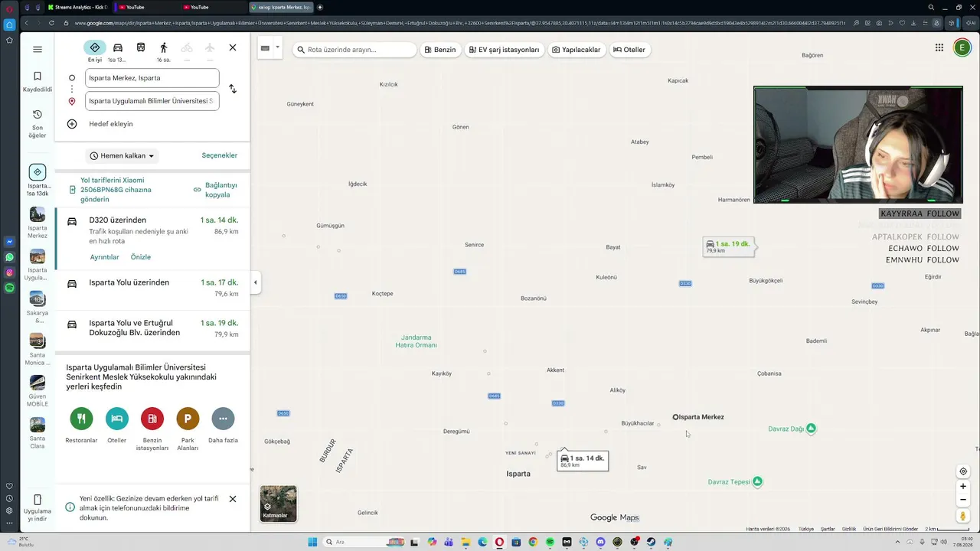
Task: Open route 'Seçenekler' options
Action: pyautogui.click(x=220, y=155)
